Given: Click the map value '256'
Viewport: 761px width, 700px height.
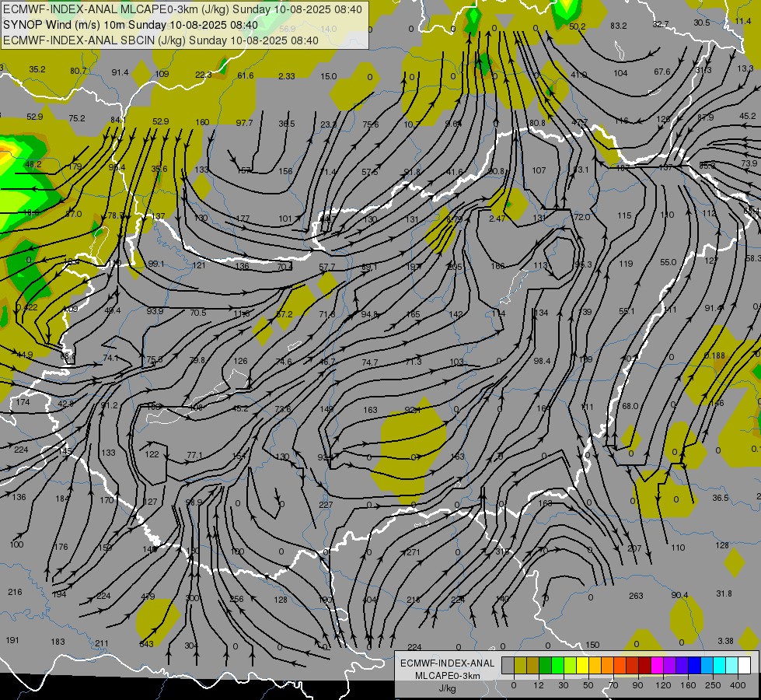Looking at the screenshot, I should click(x=236, y=599).
